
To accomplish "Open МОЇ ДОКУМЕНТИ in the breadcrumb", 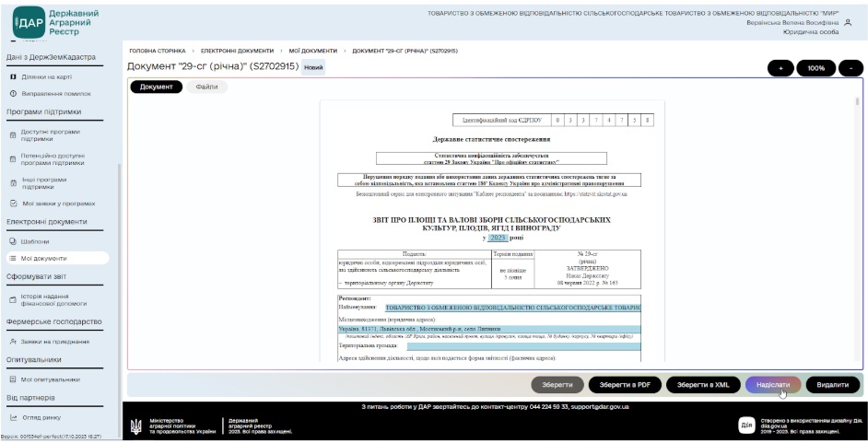I will tap(312, 51).
